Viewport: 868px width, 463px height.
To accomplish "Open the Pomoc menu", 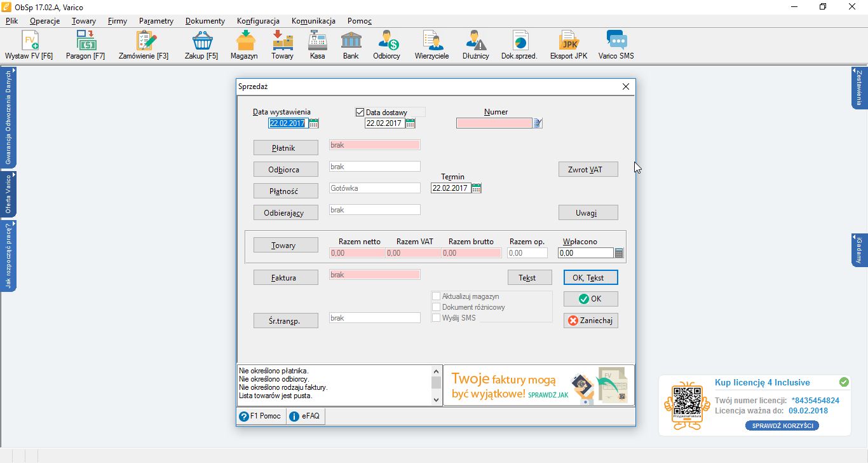I will (359, 21).
